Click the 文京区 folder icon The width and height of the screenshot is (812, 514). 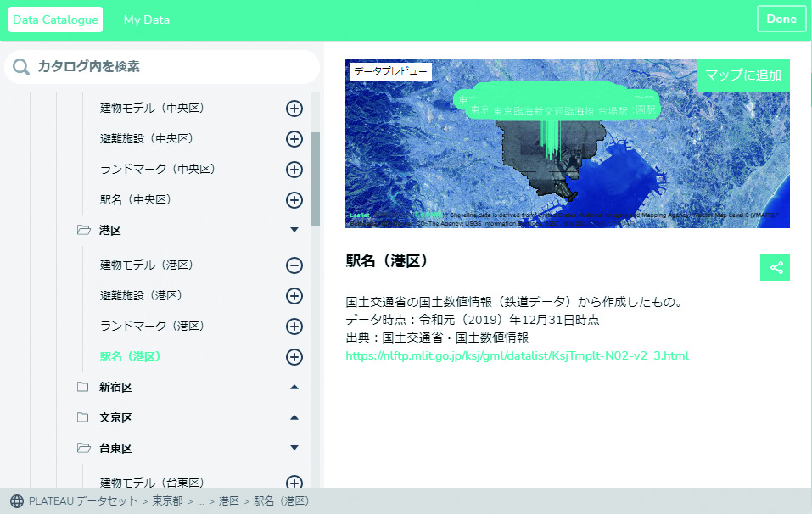83,417
